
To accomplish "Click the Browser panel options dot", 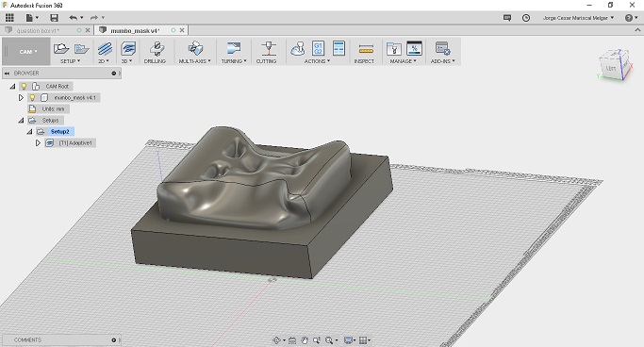I will 114,74.
